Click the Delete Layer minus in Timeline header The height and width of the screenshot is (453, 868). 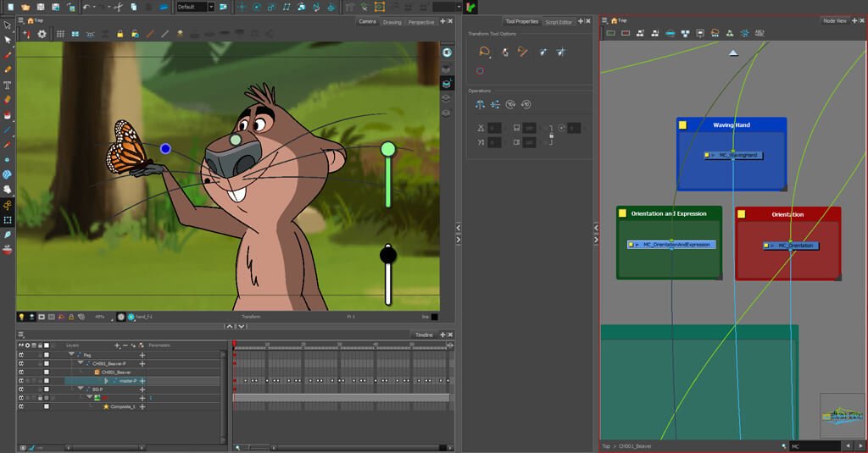coord(125,345)
